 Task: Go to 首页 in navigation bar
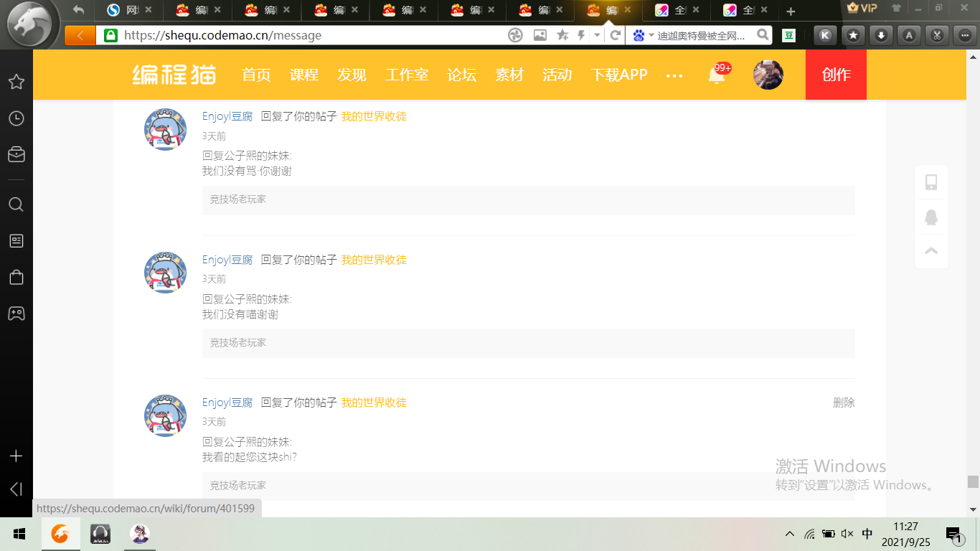(x=256, y=75)
